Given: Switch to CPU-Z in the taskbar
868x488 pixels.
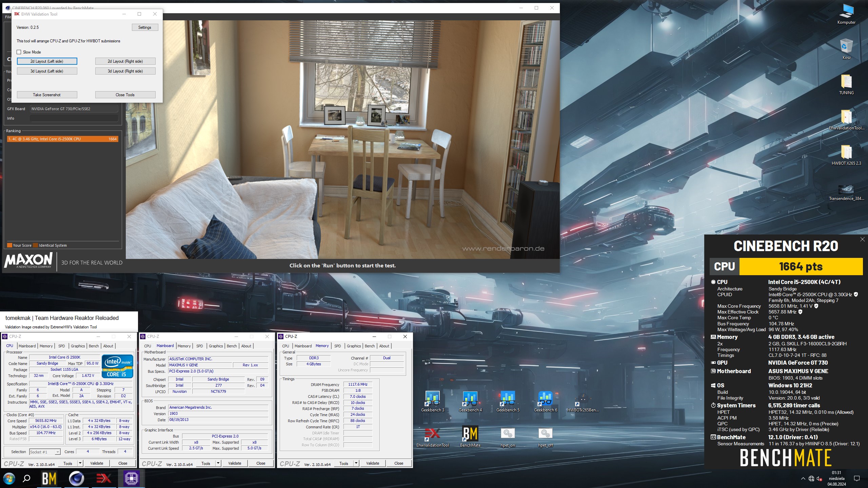Looking at the screenshot, I should [x=132, y=479].
